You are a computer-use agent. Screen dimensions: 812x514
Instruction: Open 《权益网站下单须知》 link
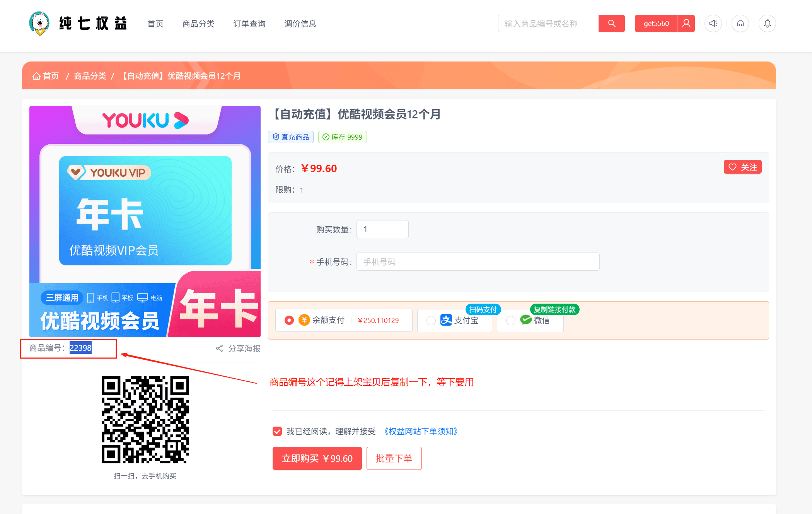tap(421, 431)
